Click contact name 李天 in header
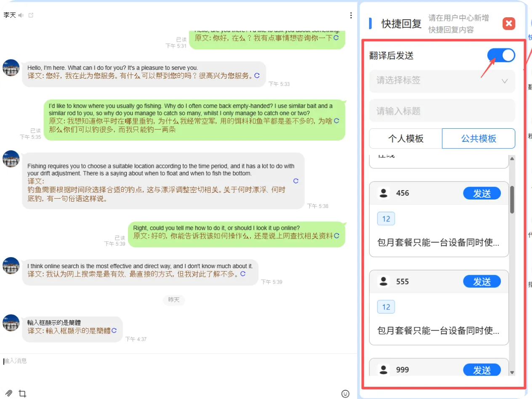The image size is (532, 399). (x=9, y=15)
